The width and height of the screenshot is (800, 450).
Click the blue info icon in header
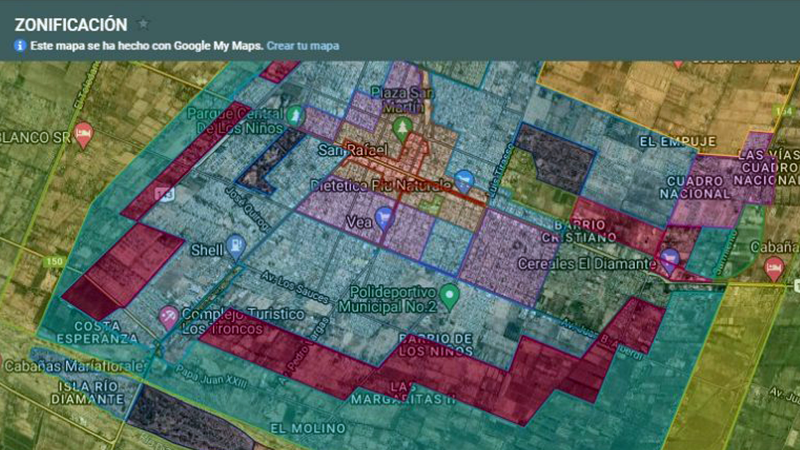pyautogui.click(x=20, y=46)
